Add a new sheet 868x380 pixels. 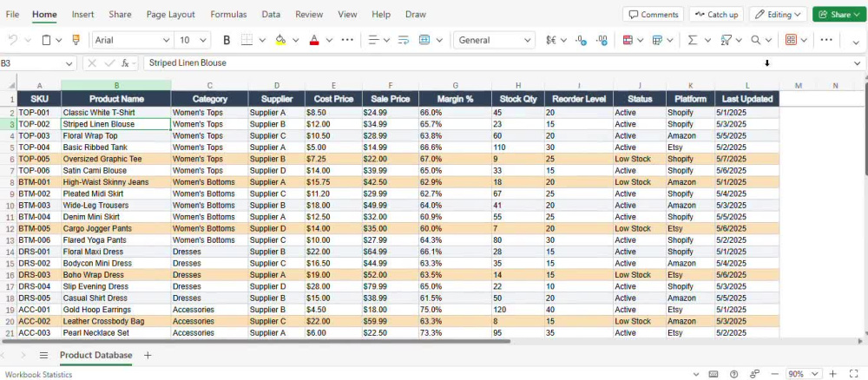coord(148,355)
